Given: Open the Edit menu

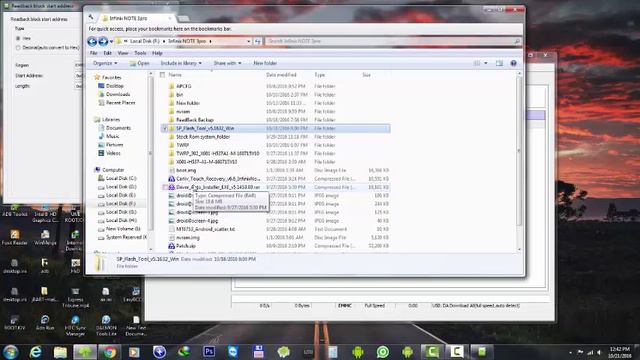Looking at the screenshot, I should 107,53.
